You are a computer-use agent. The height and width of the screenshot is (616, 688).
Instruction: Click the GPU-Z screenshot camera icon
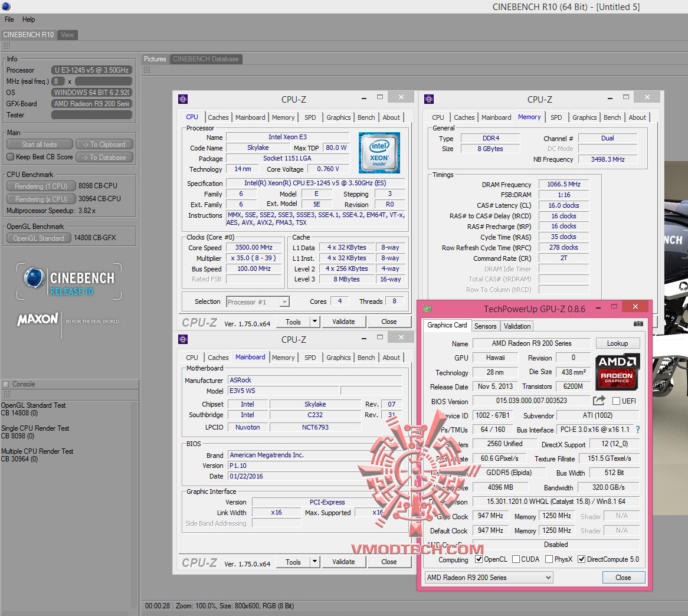pyautogui.click(x=638, y=324)
